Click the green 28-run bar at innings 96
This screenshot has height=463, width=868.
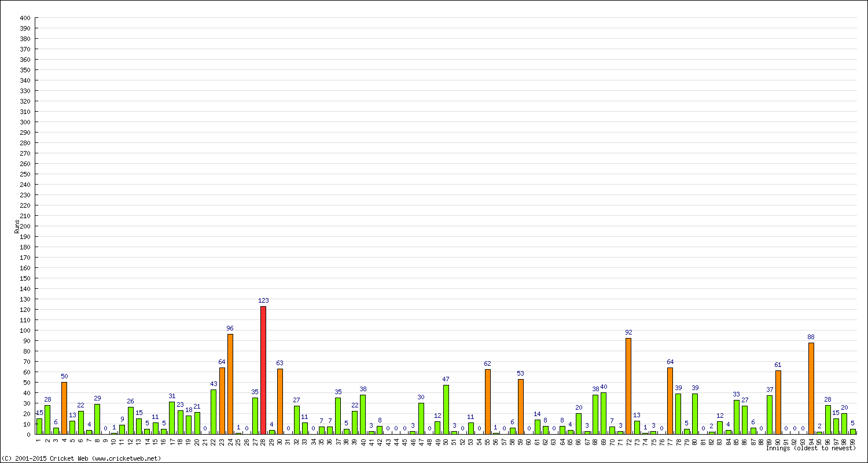[828, 420]
